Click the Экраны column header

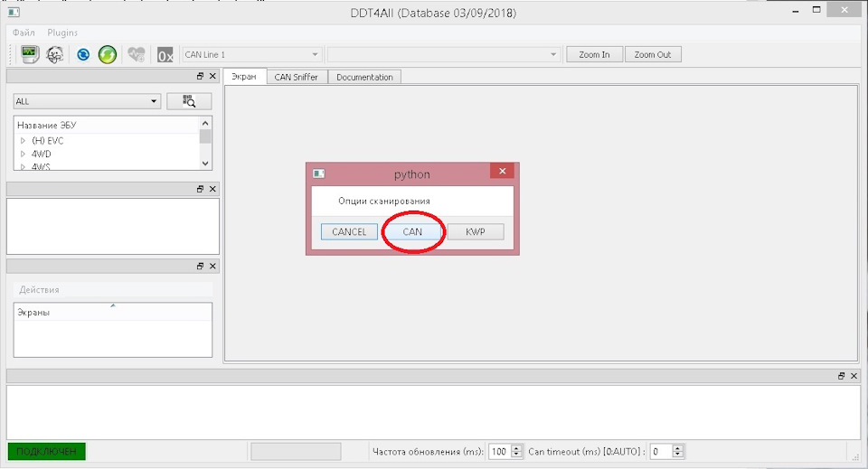(113, 312)
